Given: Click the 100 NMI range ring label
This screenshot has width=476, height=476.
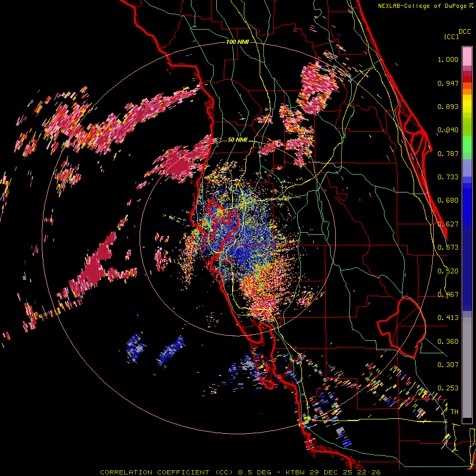Looking at the screenshot, I should tap(237, 42).
